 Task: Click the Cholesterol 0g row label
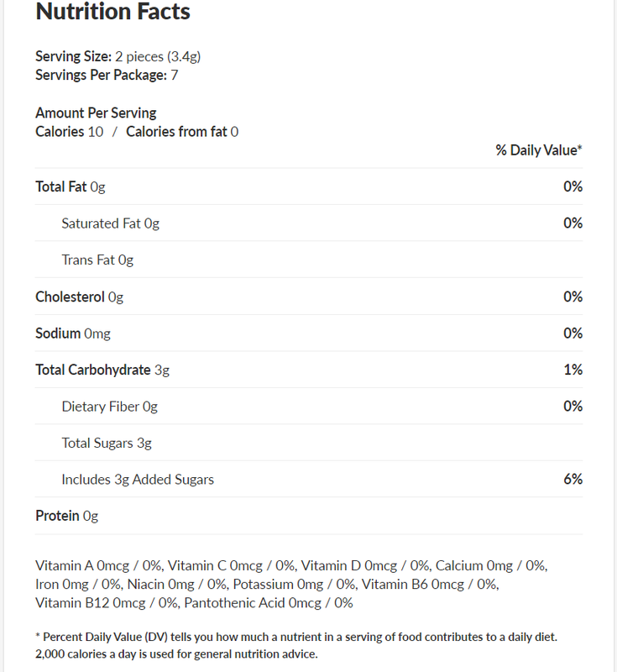(x=79, y=297)
